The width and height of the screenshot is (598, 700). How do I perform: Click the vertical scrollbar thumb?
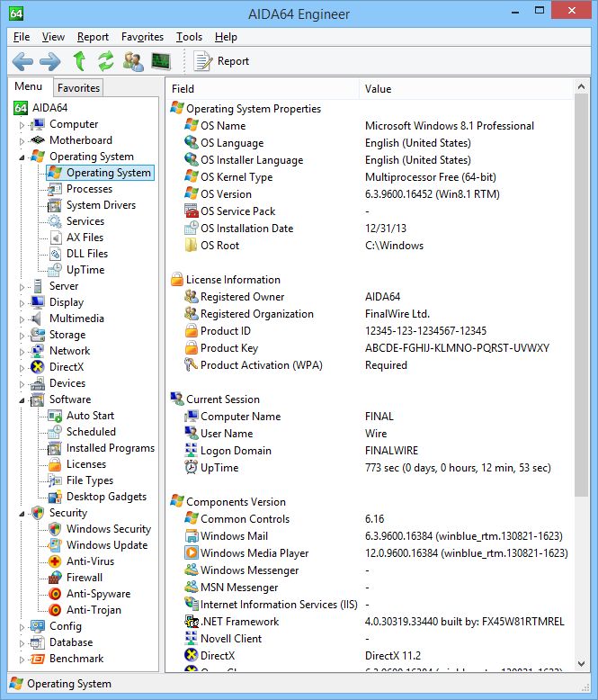tap(581, 294)
